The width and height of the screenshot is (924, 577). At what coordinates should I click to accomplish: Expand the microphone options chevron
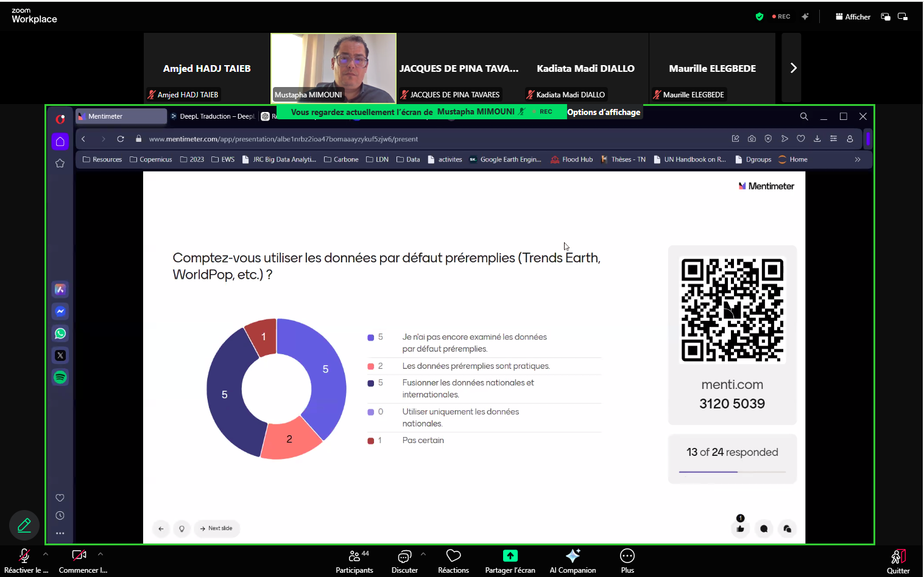click(x=46, y=556)
